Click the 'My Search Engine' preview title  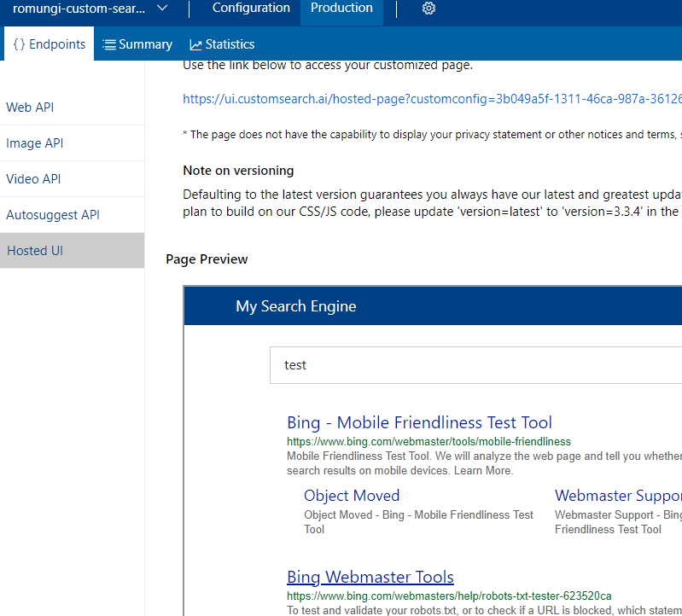(296, 306)
